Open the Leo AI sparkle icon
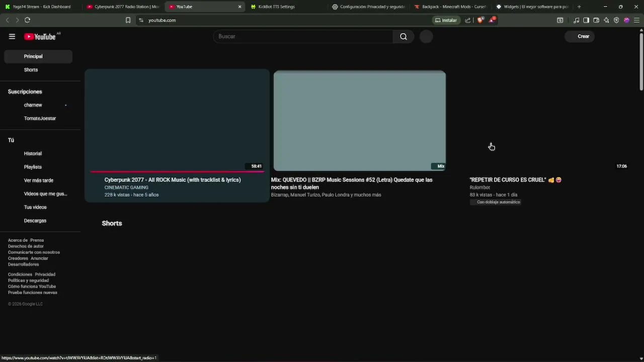 (606, 20)
